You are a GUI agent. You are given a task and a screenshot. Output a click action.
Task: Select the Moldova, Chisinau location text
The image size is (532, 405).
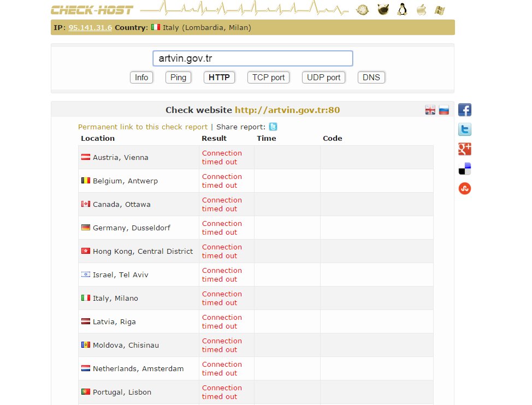click(x=126, y=345)
